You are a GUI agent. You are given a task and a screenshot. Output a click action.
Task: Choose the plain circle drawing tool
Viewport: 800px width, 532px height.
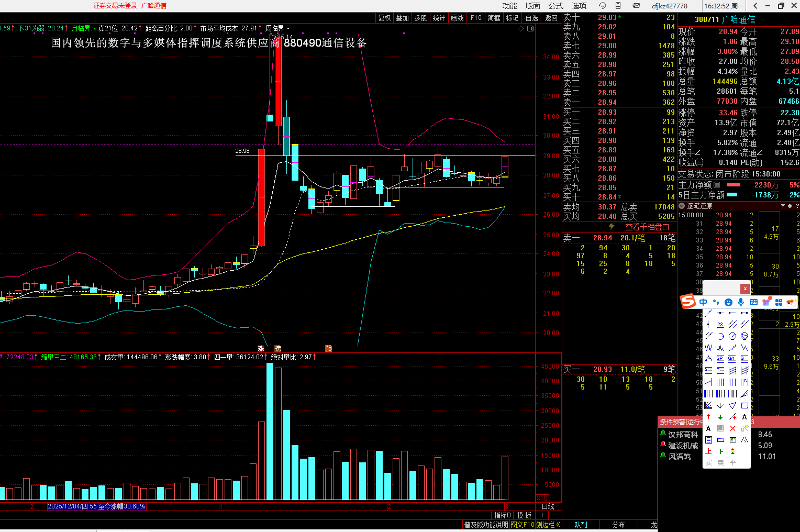pyautogui.click(x=732, y=336)
